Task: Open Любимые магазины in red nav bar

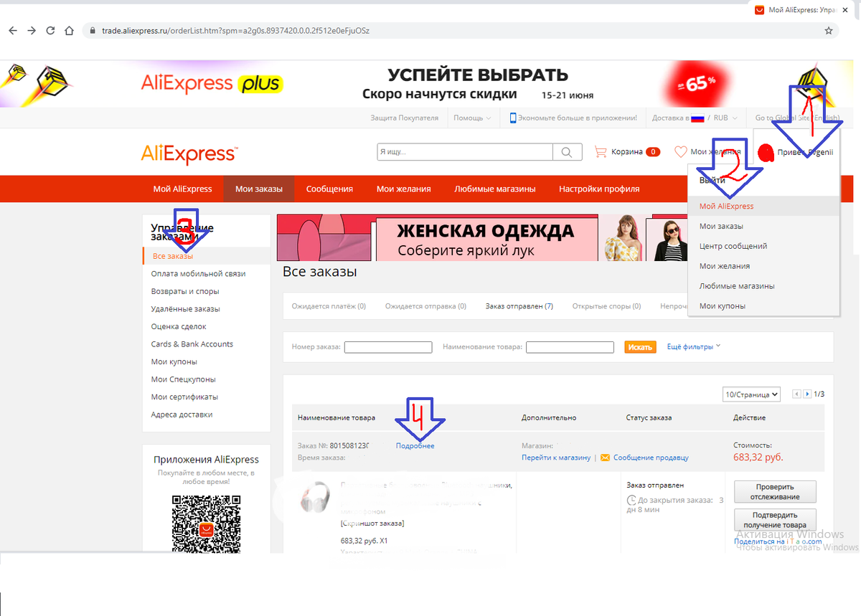Action: click(495, 189)
